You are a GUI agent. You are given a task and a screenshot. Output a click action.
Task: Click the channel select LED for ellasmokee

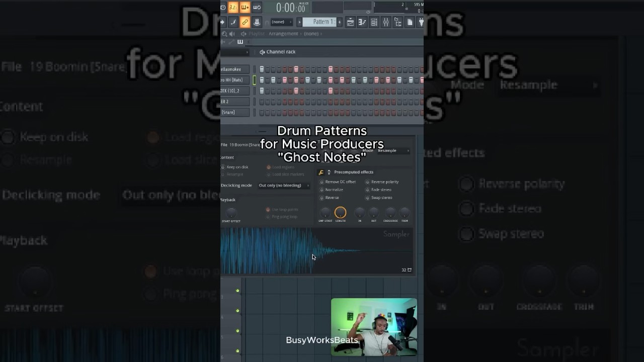tap(254, 69)
